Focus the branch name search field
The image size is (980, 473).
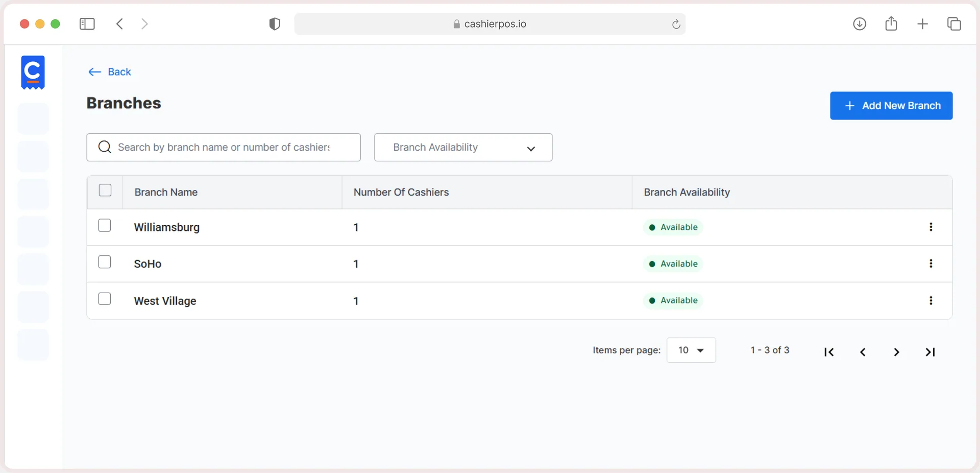pyautogui.click(x=224, y=148)
